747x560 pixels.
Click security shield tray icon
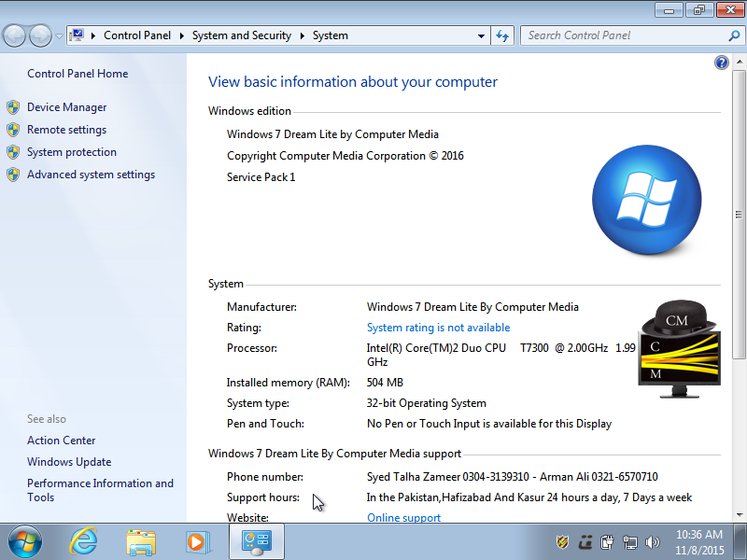tap(563, 542)
